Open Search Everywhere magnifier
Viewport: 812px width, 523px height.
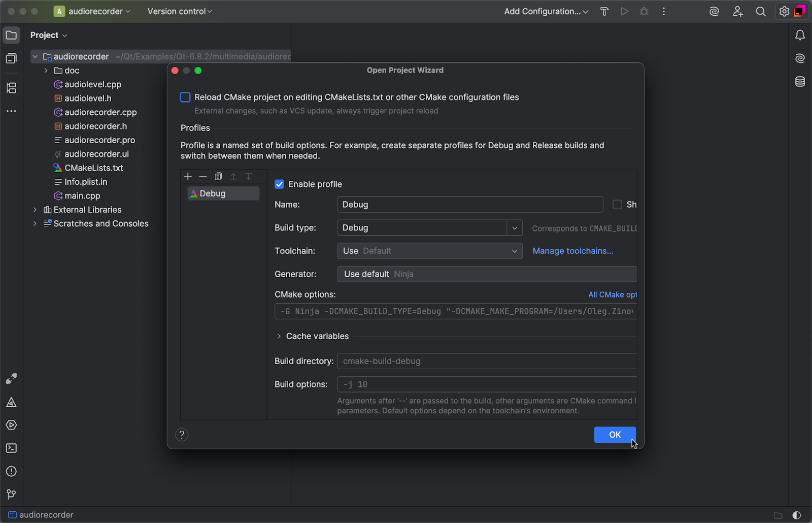(x=761, y=11)
